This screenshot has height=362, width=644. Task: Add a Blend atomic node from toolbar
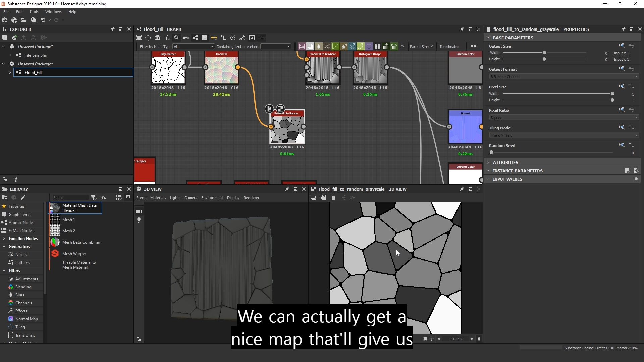[x=310, y=46]
